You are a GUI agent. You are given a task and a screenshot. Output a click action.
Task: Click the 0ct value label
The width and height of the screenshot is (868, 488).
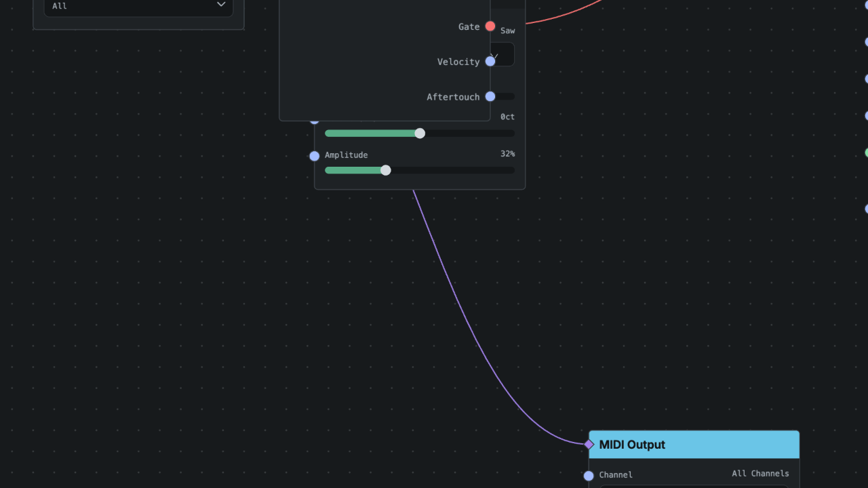point(507,117)
